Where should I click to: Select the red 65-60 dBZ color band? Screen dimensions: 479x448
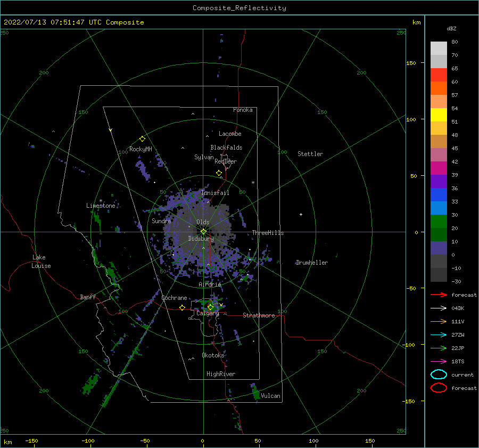point(439,75)
